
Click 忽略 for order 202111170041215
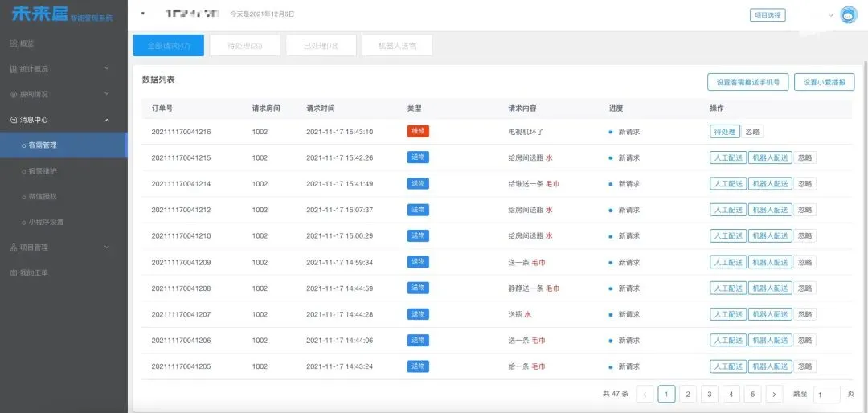(805, 157)
